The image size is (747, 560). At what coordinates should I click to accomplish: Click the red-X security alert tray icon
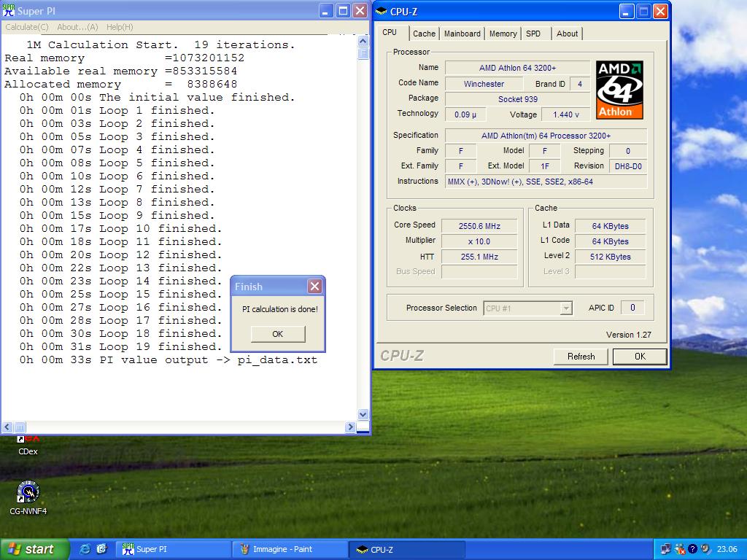(x=680, y=549)
